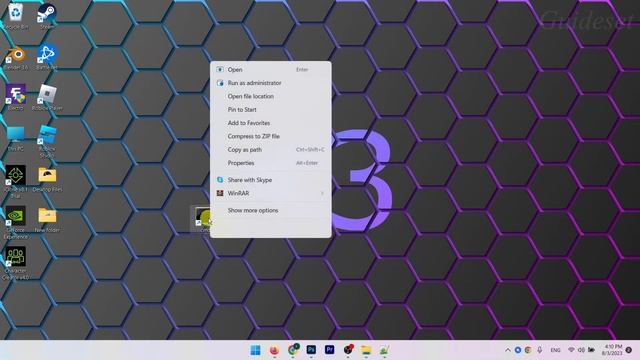This screenshot has height=360, width=640.
Task: Open File Explorer from the taskbar
Action: click(x=366, y=350)
